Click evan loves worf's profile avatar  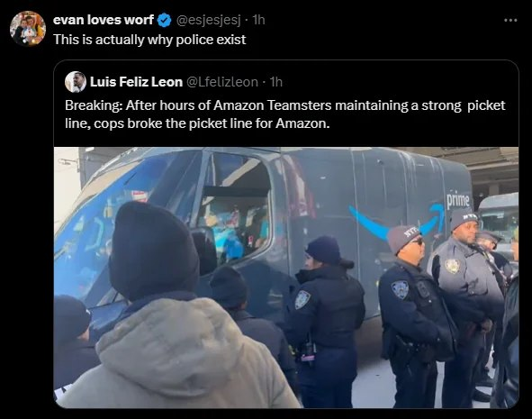click(x=28, y=29)
